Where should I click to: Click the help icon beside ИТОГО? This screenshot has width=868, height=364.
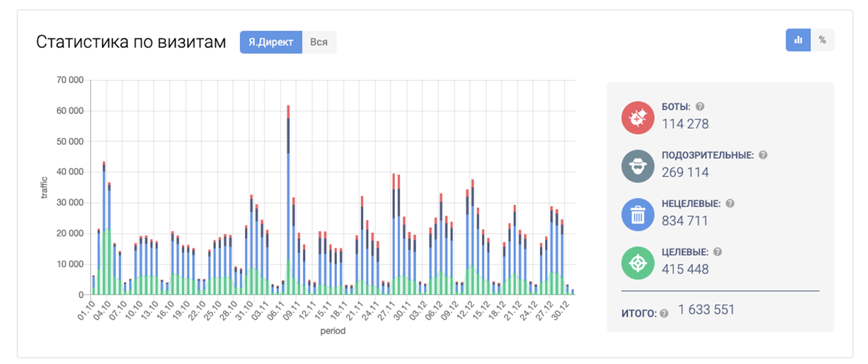tap(664, 314)
